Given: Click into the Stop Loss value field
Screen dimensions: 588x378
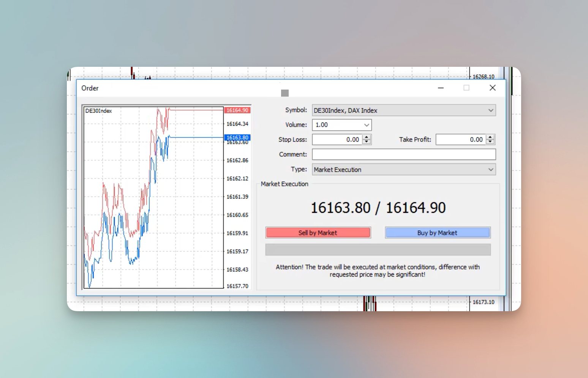Looking at the screenshot, I should 337,140.
